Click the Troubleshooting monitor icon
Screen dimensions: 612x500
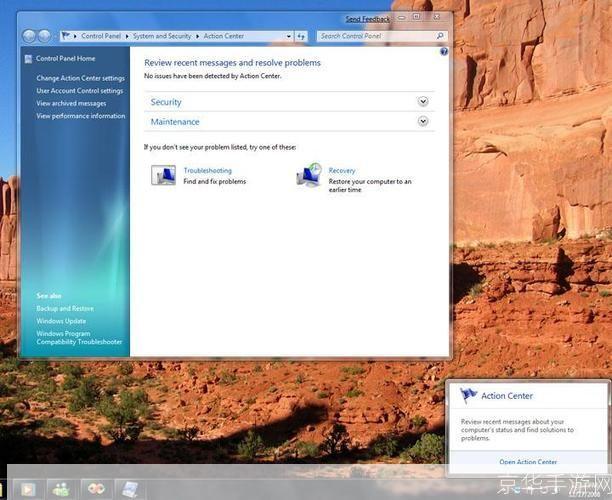point(163,175)
